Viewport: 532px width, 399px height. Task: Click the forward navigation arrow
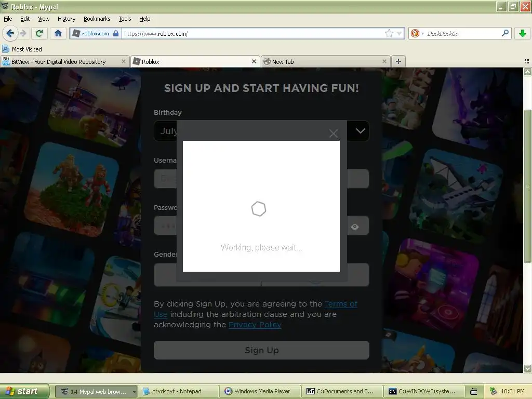pos(23,33)
